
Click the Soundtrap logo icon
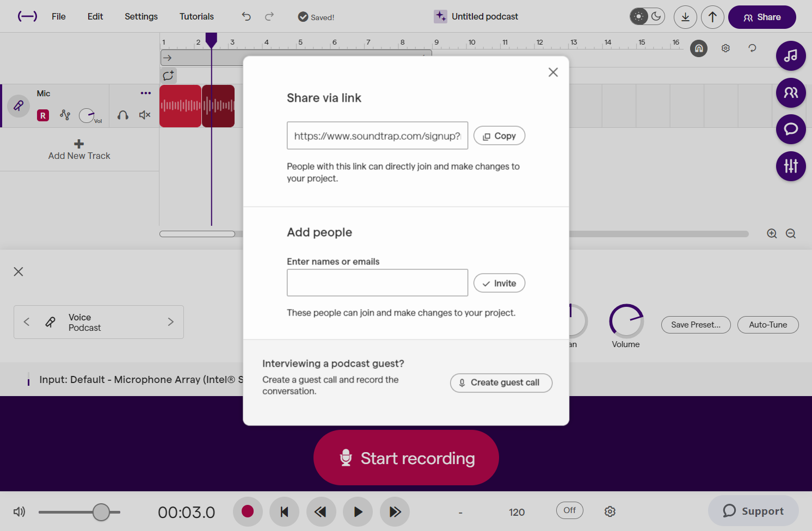tap(27, 16)
